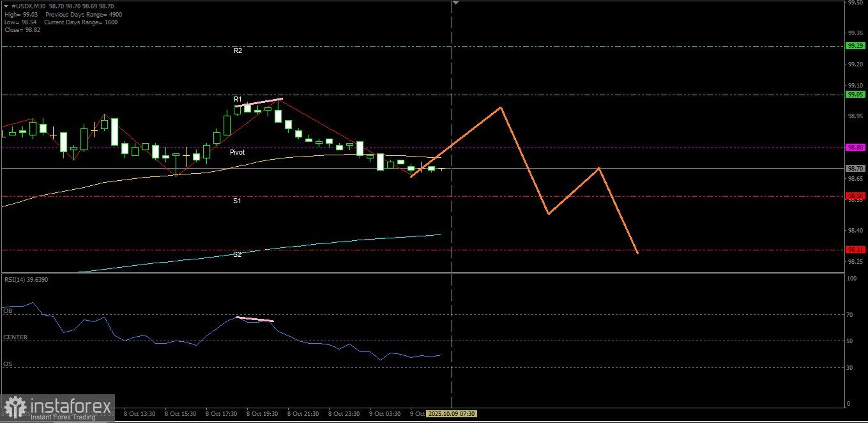The height and width of the screenshot is (423, 868).
Task: Click the S1 support label
Action: 237,201
